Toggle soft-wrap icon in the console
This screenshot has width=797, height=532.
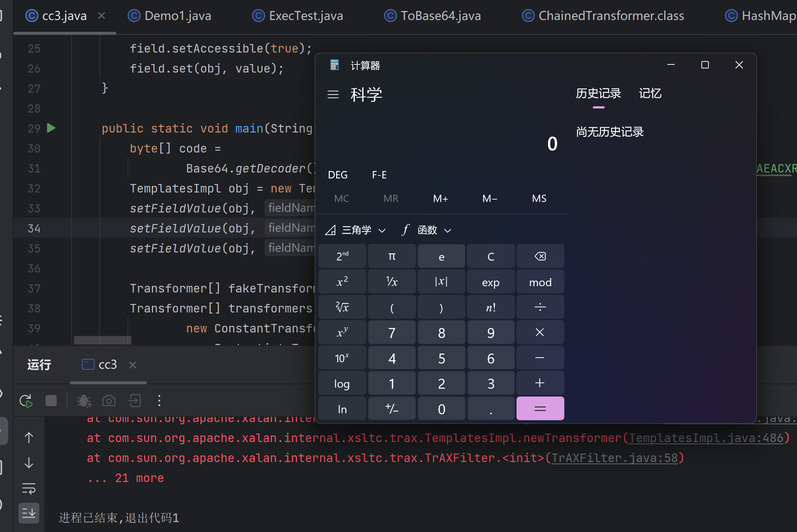pyautogui.click(x=29, y=489)
